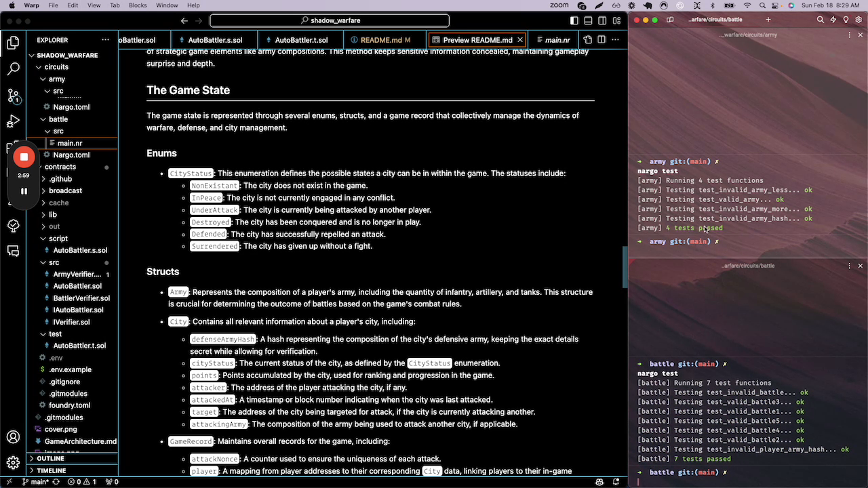This screenshot has width=868, height=488.
Task: Open the Source Control view
Action: point(13,96)
